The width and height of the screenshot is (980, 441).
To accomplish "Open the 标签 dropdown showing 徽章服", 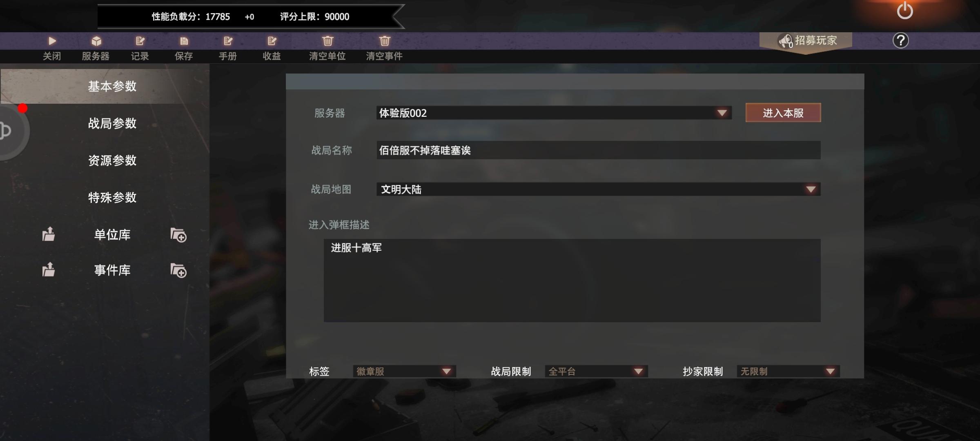I will [x=404, y=371].
